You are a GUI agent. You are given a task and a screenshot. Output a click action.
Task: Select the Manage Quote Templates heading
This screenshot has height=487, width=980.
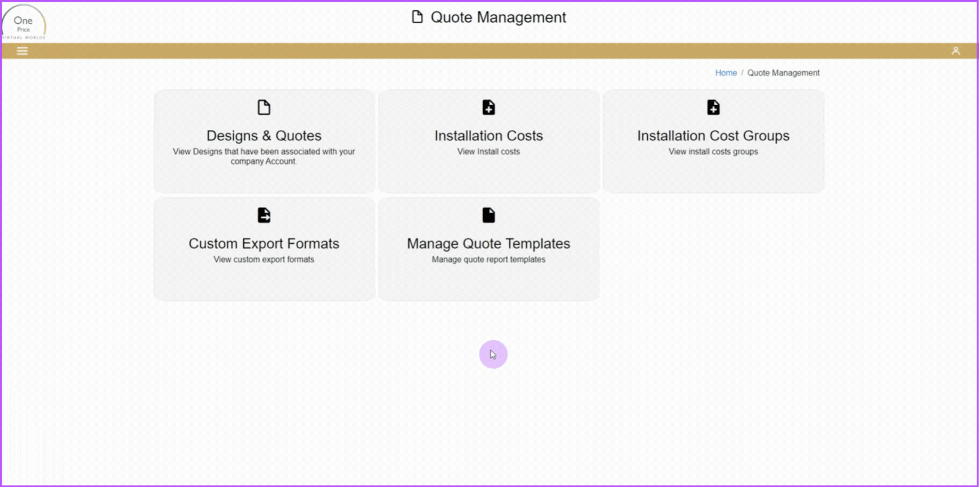pyautogui.click(x=489, y=244)
